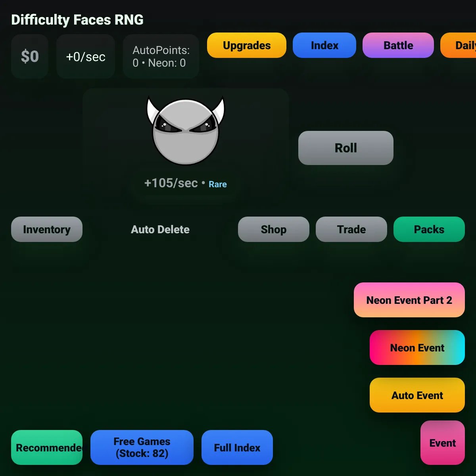Click the AutoPoints and Neon counter
Viewport: 476px width, 476px height.
tap(161, 56)
